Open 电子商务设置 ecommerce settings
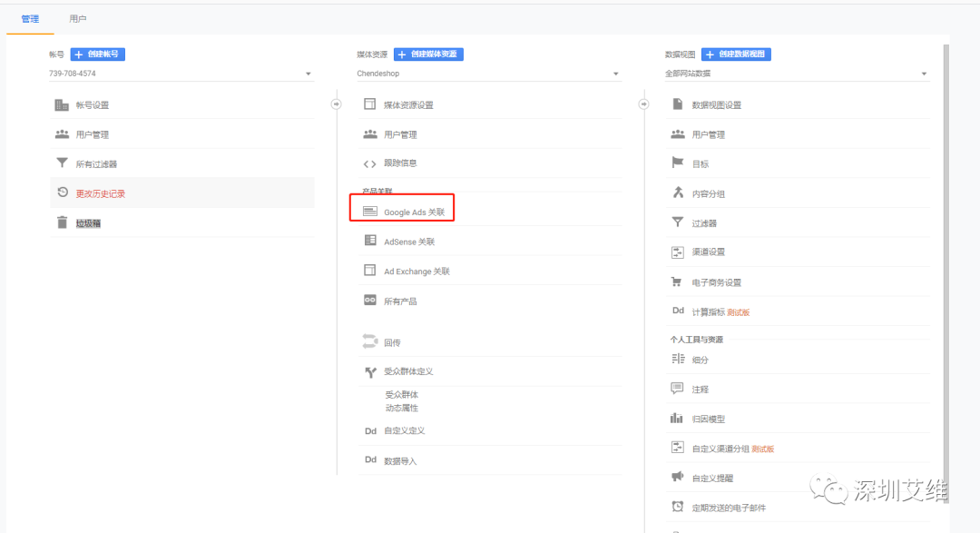The height and width of the screenshot is (533, 980). pyautogui.click(x=720, y=281)
